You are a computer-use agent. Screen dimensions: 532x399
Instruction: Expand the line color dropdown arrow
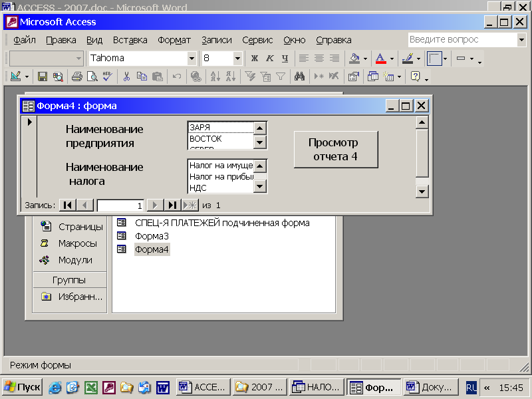pos(418,59)
